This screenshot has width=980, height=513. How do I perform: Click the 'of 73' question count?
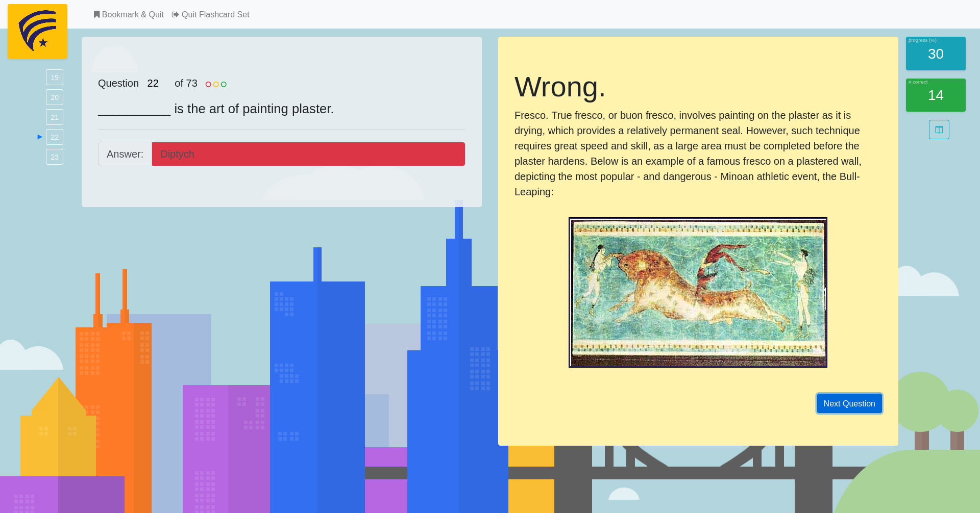pos(186,83)
